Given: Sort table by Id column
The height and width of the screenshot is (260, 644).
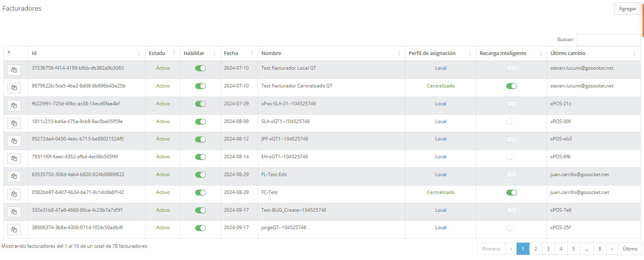Looking at the screenshot, I should [x=87, y=53].
